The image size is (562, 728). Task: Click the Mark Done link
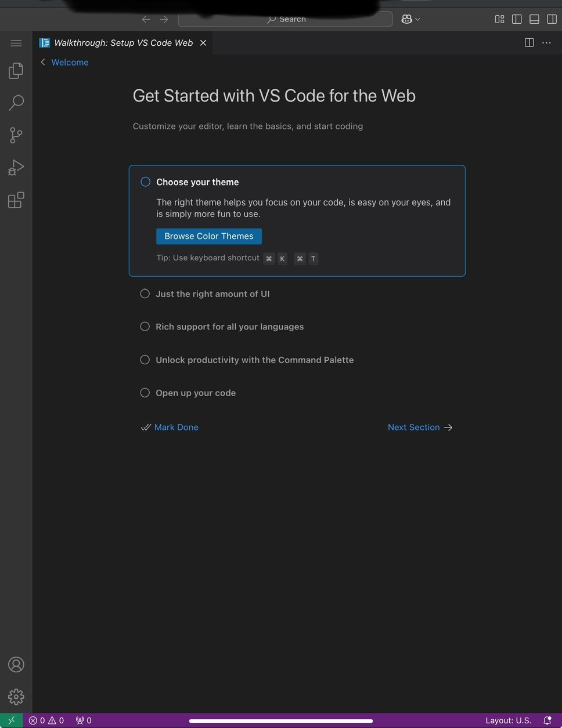(x=176, y=428)
